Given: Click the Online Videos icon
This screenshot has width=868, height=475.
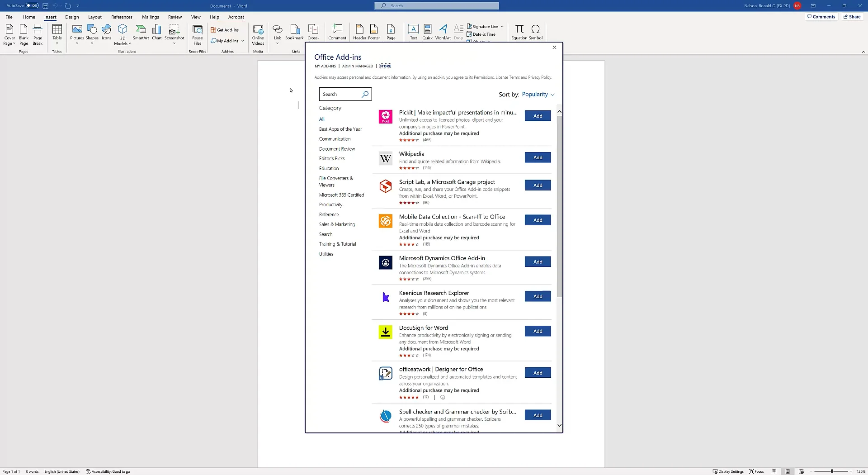Looking at the screenshot, I should (258, 35).
